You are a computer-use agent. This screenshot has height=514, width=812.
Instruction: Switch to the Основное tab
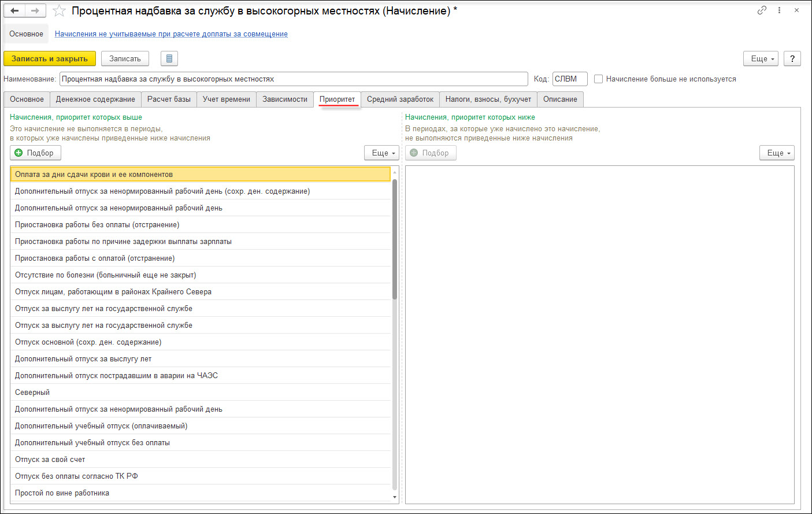click(27, 99)
